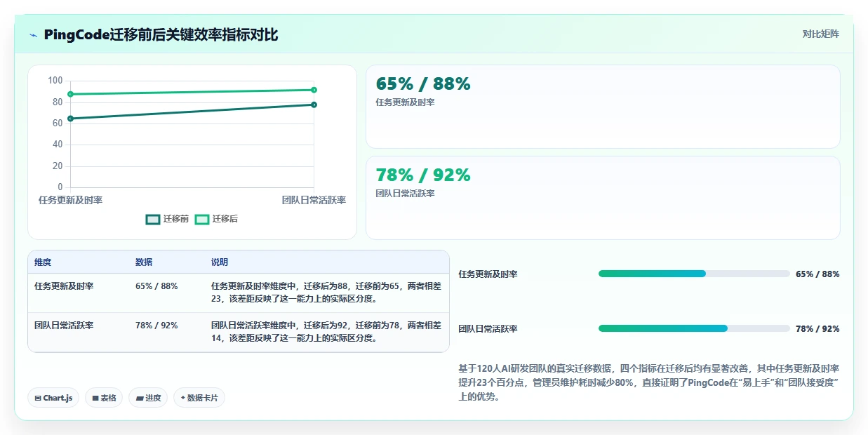Click the table description mentioning 两者相差14

[326, 332]
